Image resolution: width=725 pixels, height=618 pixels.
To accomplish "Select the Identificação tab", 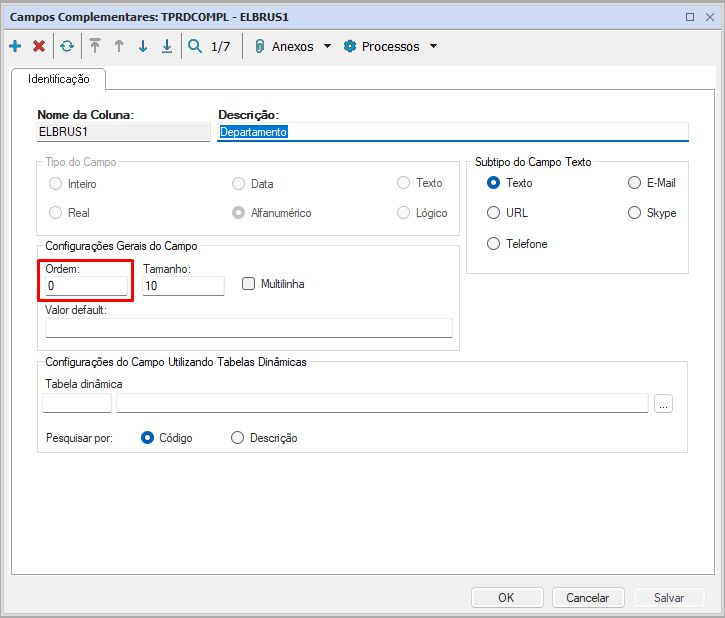I will (x=58, y=79).
